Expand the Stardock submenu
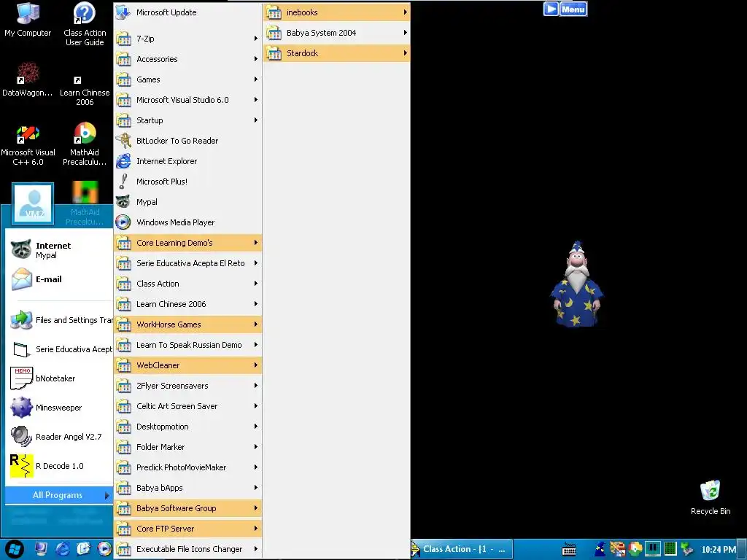The height and width of the screenshot is (560, 747). click(x=337, y=53)
